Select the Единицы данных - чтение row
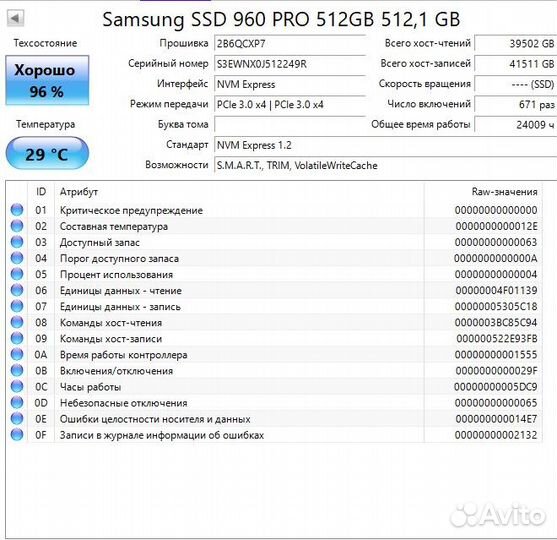 click(x=274, y=290)
